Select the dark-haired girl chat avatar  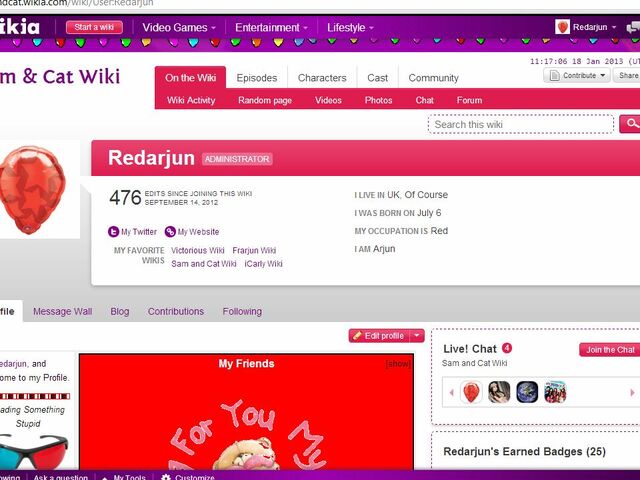point(499,392)
